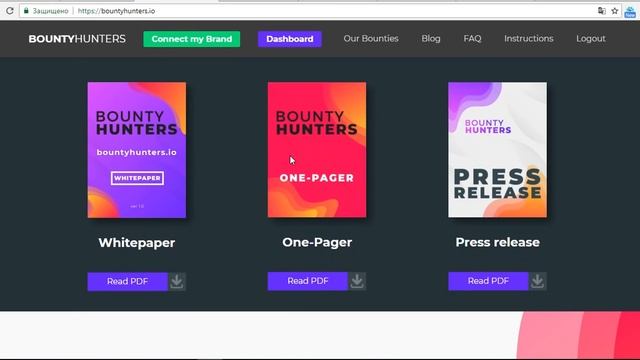Open the Instructions menu item

(x=529, y=38)
